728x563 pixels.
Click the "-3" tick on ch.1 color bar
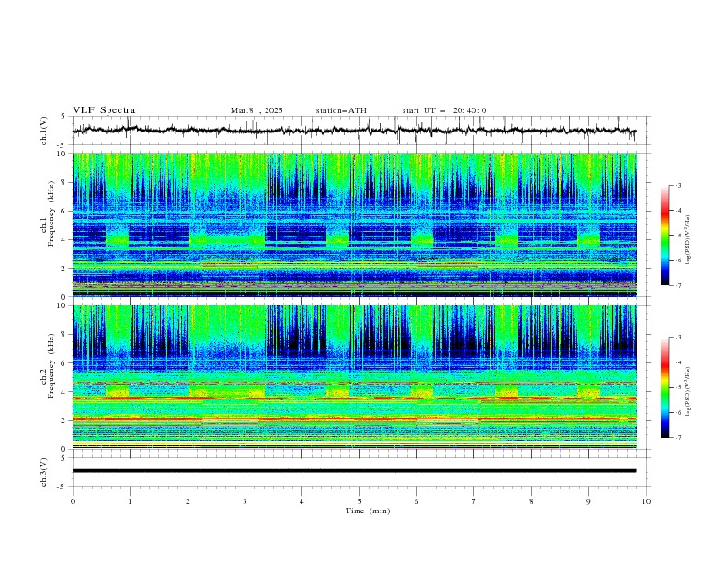click(678, 186)
